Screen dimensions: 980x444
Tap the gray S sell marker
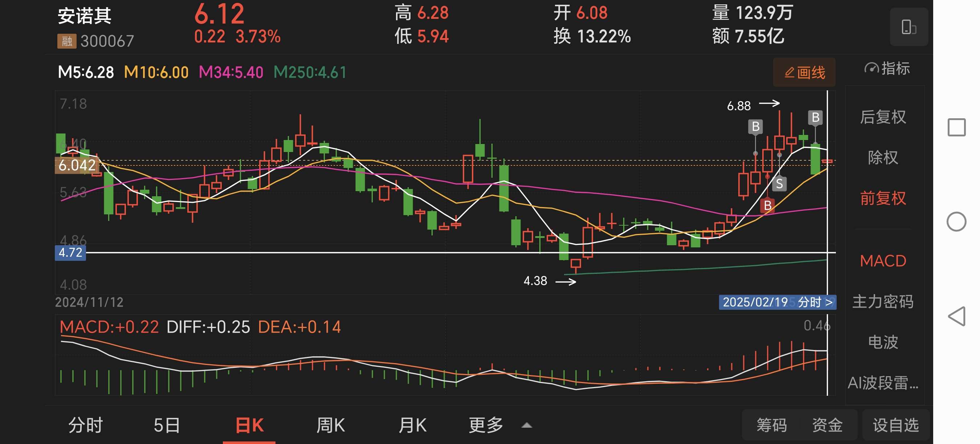click(x=779, y=184)
